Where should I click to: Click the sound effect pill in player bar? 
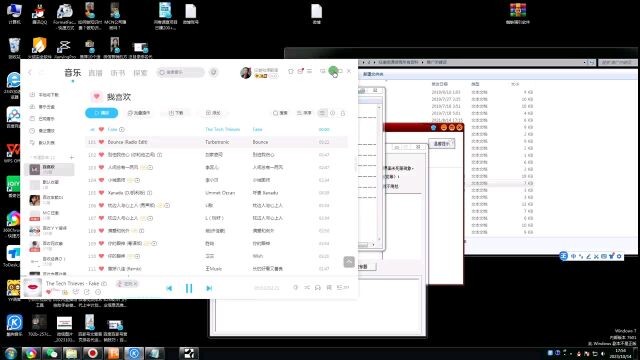tap(127, 284)
